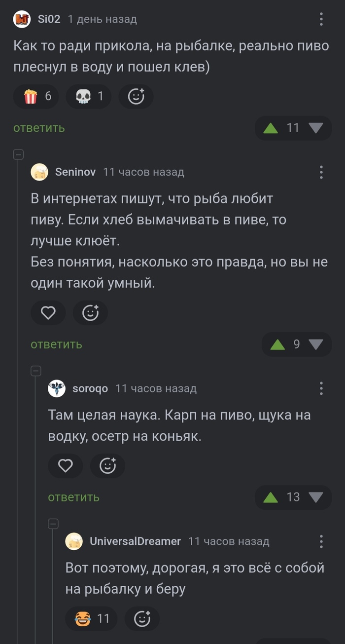Viewport: 345px width, 644px height.
Task: Collapse Seninov's comment thread
Action: [18, 154]
